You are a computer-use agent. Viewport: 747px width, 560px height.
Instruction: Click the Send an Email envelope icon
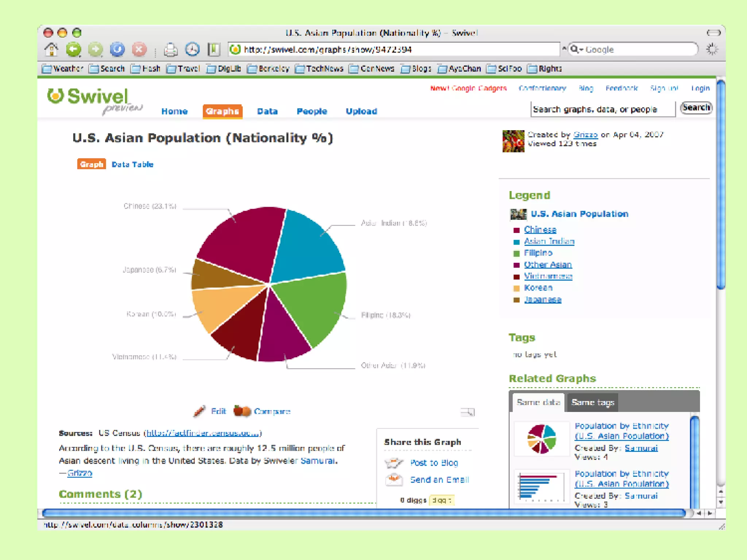click(x=394, y=479)
